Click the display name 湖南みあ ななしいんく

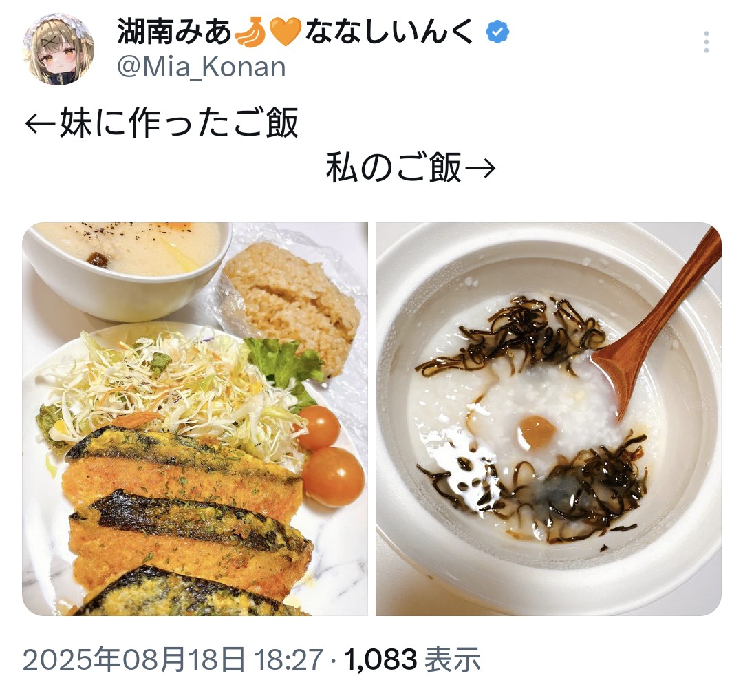[x=295, y=32]
